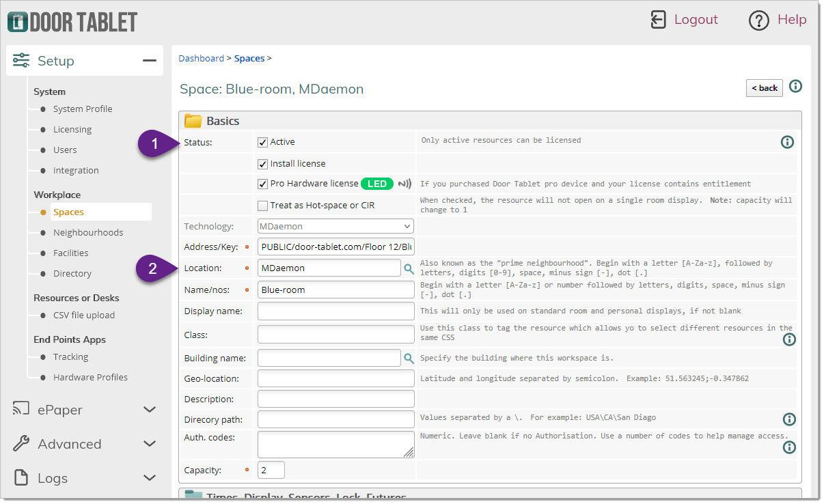Open the Technology MDaemon dropdown
This screenshot has height=504, width=824.
point(335,226)
